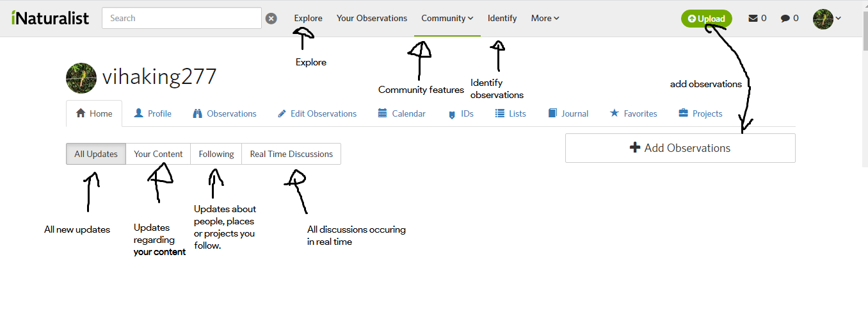Open the comments speech bubble icon

785,19
